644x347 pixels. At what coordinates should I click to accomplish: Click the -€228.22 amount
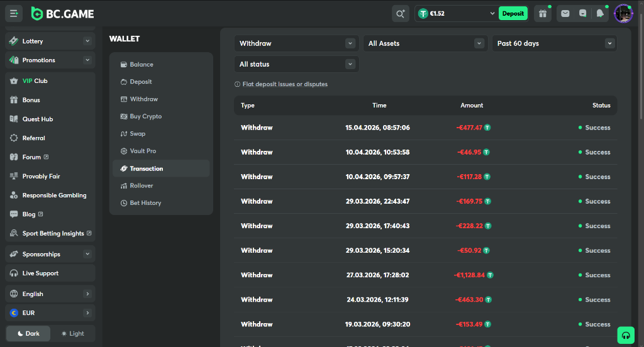coord(470,226)
